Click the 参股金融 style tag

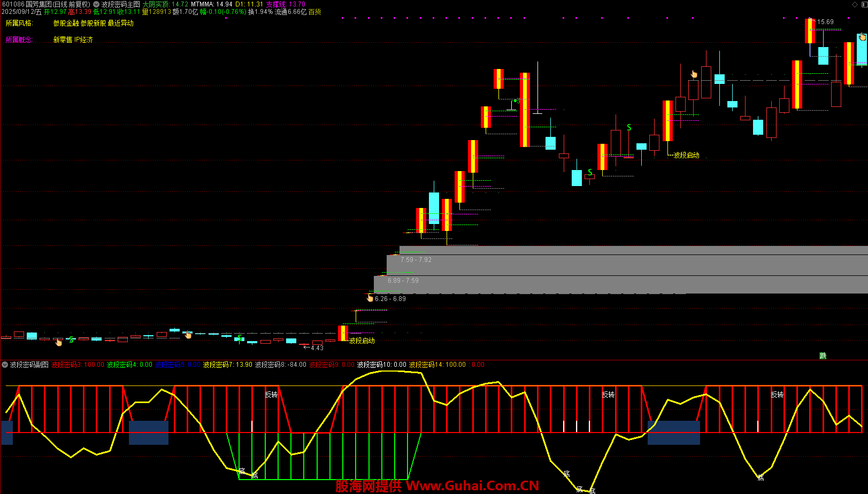pyautogui.click(x=66, y=23)
